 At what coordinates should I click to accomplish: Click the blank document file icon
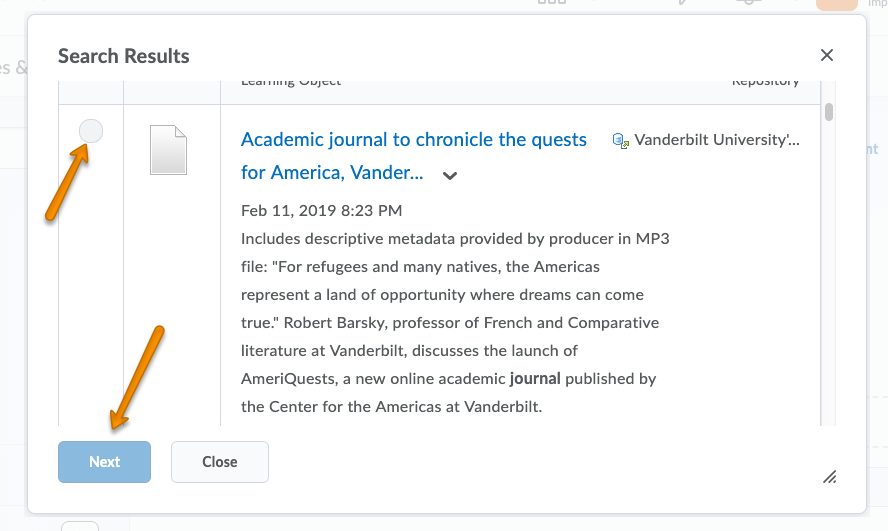tap(168, 150)
